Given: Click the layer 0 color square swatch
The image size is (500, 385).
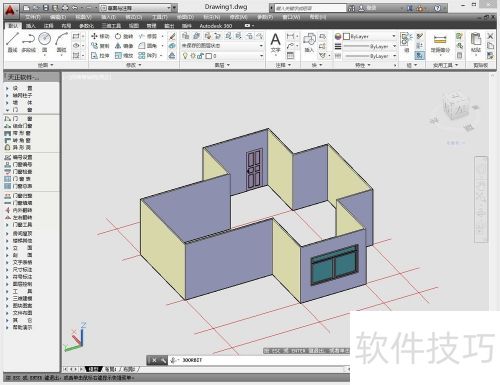Looking at the screenshot, I should 209,56.
